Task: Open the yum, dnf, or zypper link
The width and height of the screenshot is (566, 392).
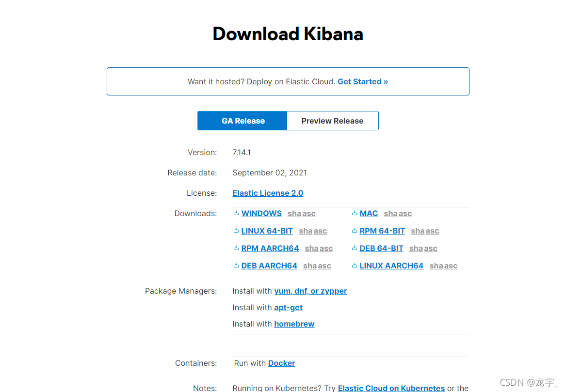Action: [x=310, y=291]
